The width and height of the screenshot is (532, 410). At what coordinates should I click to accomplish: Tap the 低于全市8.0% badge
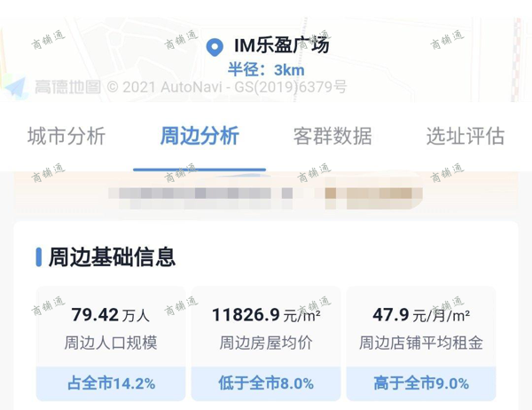click(266, 384)
